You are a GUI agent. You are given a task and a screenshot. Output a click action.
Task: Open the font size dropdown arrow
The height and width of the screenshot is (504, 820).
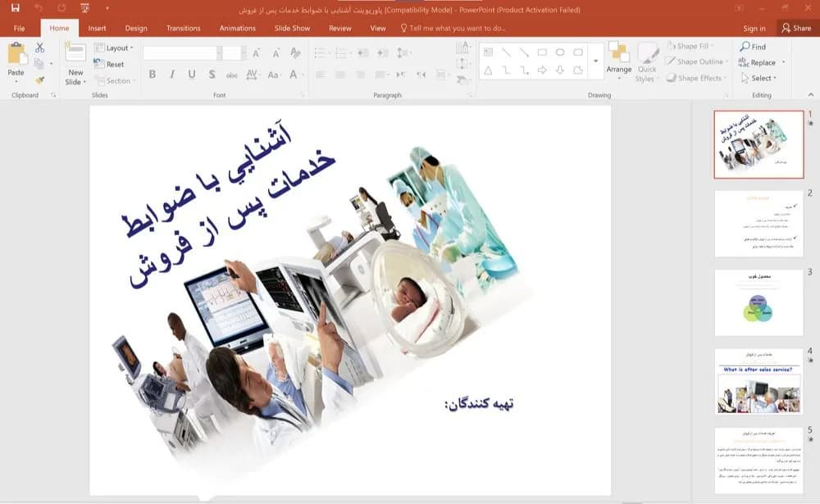point(244,52)
